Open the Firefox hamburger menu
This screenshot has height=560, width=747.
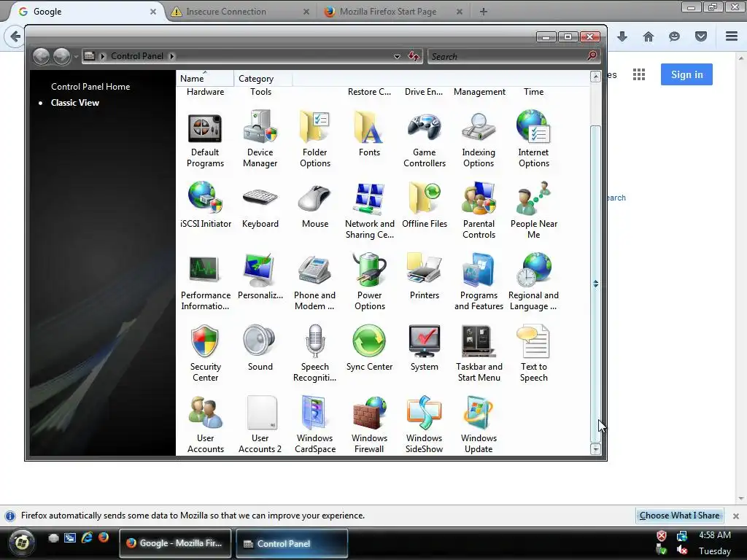point(732,36)
